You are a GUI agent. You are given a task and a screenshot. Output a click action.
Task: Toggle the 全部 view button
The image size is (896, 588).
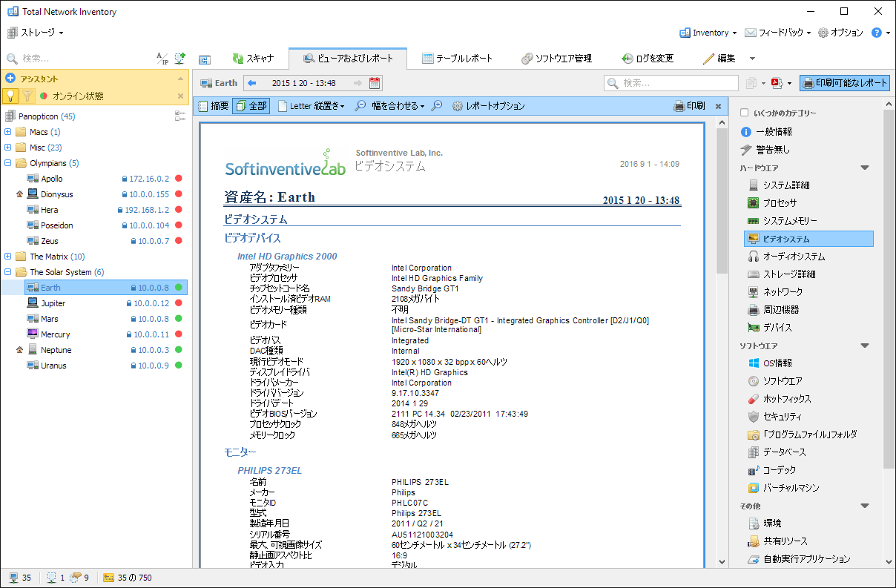[251, 106]
